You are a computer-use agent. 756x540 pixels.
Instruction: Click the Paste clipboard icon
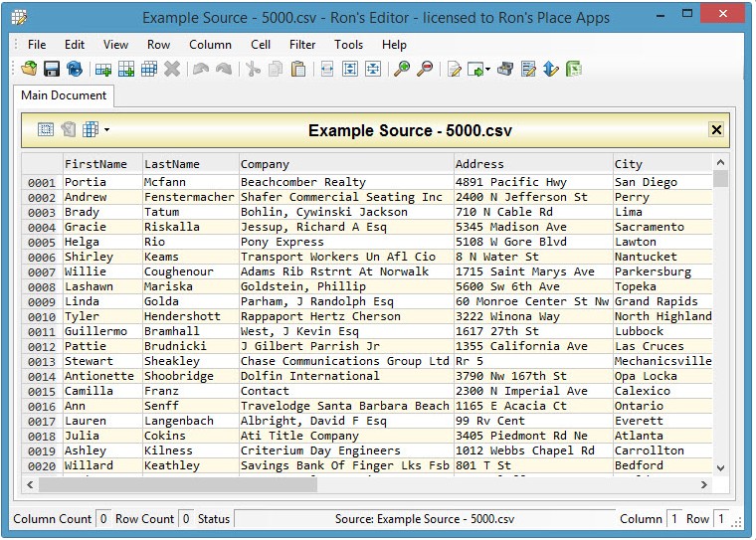click(x=297, y=69)
